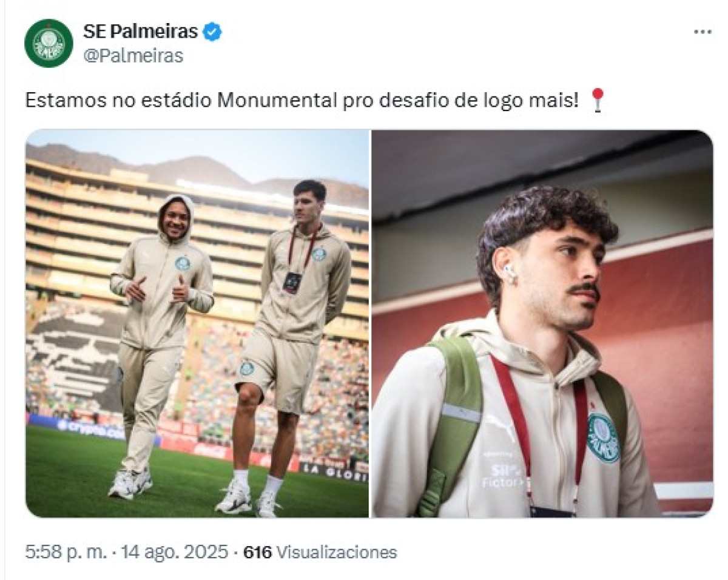Image resolution: width=728 pixels, height=580 pixels.
Task: Click the Palmeiras crest on hooded player's jacket
Action: coord(183,263)
